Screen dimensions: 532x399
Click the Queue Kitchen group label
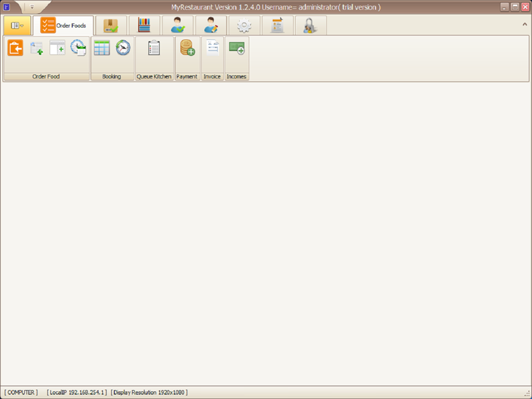pyautogui.click(x=154, y=76)
